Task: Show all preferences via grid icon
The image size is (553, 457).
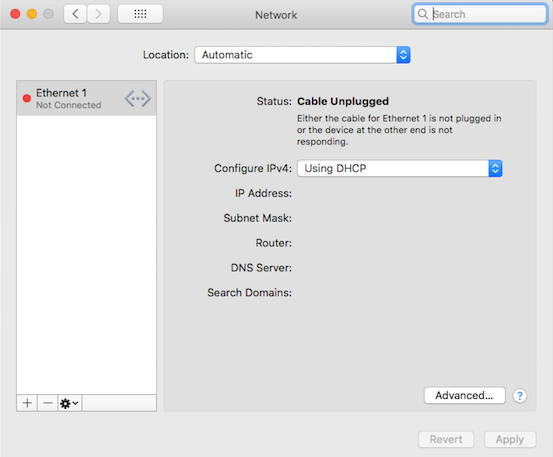Action: tap(140, 14)
